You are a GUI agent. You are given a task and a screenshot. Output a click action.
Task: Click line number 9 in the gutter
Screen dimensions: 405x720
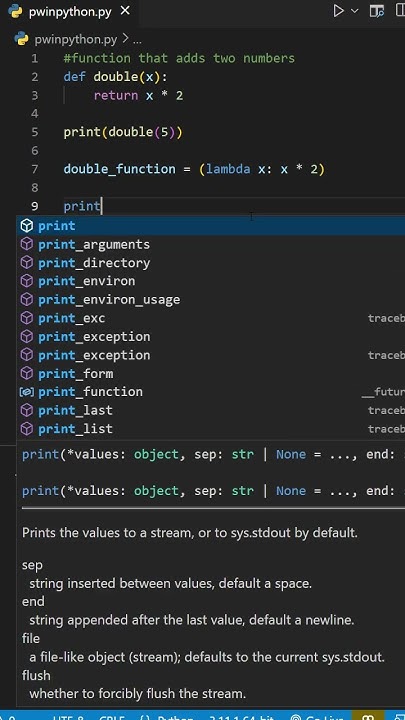(35, 206)
